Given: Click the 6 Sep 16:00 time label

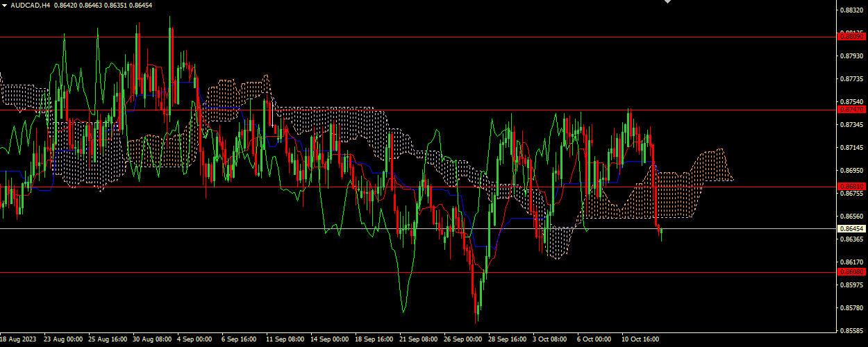Looking at the screenshot, I should pos(239,339).
